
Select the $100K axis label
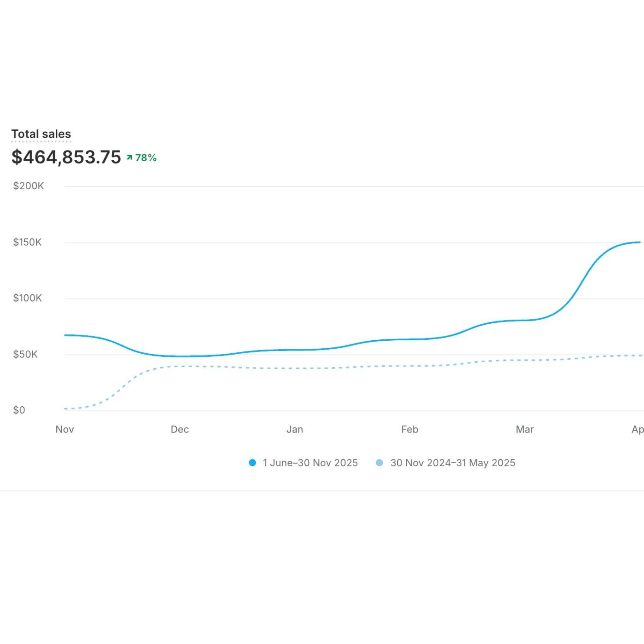pyautogui.click(x=27, y=298)
